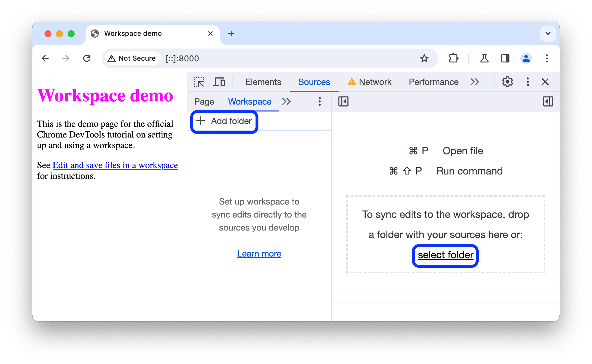Switch to the Workspace tab
This screenshot has width=592, height=364.
[x=249, y=101]
